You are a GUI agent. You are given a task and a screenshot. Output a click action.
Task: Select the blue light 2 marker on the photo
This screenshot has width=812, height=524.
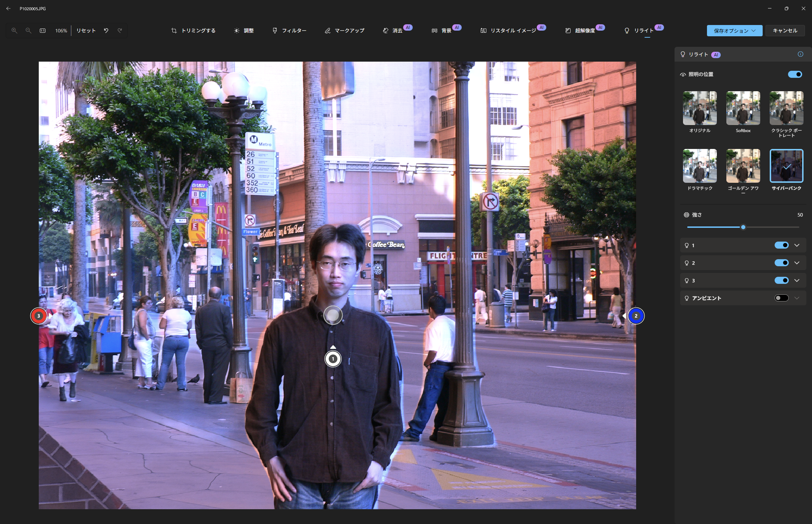tap(636, 316)
